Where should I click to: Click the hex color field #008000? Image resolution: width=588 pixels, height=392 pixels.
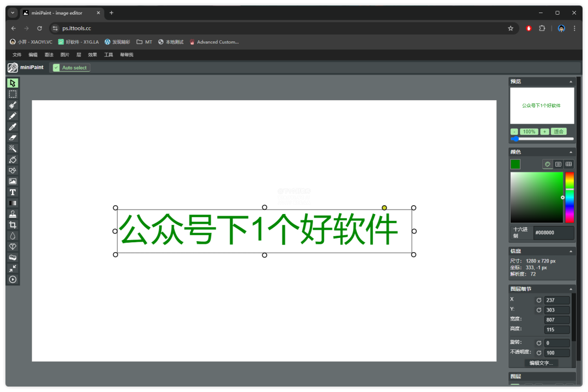[554, 232]
